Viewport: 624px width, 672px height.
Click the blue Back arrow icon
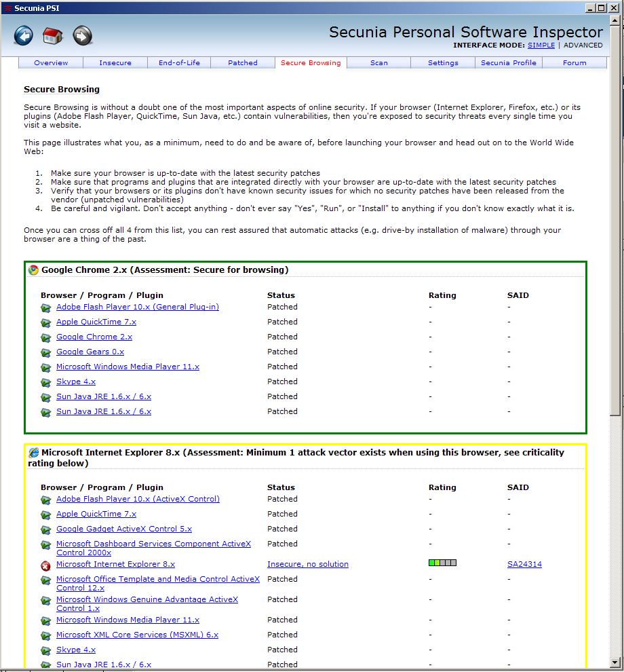(x=24, y=35)
